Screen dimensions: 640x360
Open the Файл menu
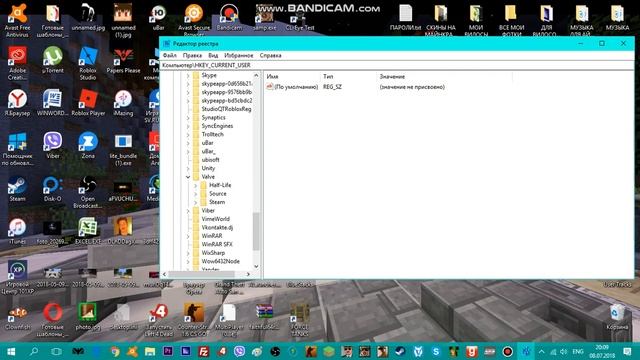tap(169, 56)
